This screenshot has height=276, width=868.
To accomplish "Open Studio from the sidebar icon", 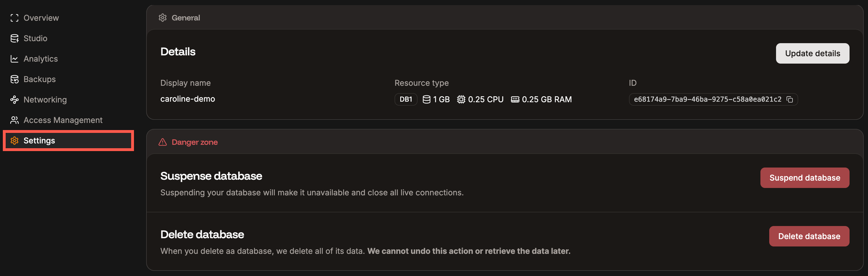I will click(x=14, y=38).
